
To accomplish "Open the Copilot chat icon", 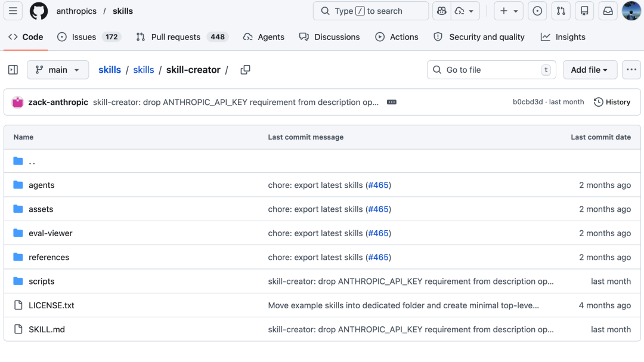I will (x=441, y=11).
